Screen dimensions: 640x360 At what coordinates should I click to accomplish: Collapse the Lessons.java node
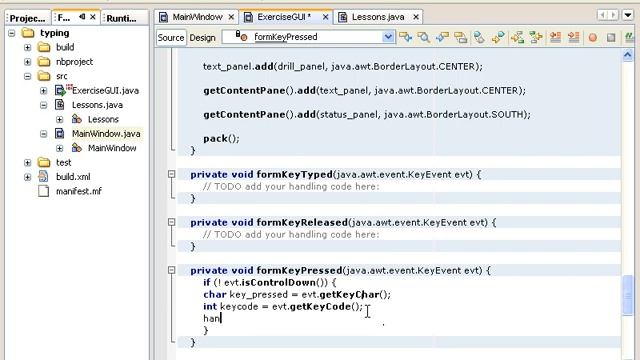44,105
